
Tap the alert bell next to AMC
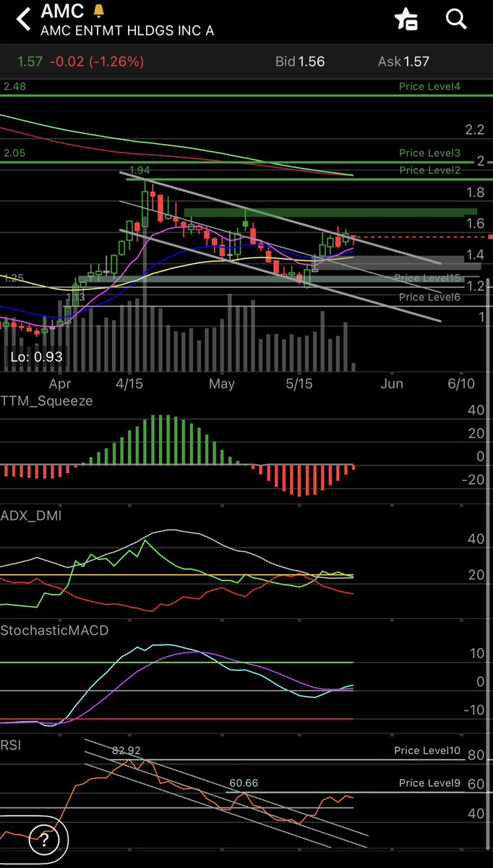coord(99,12)
